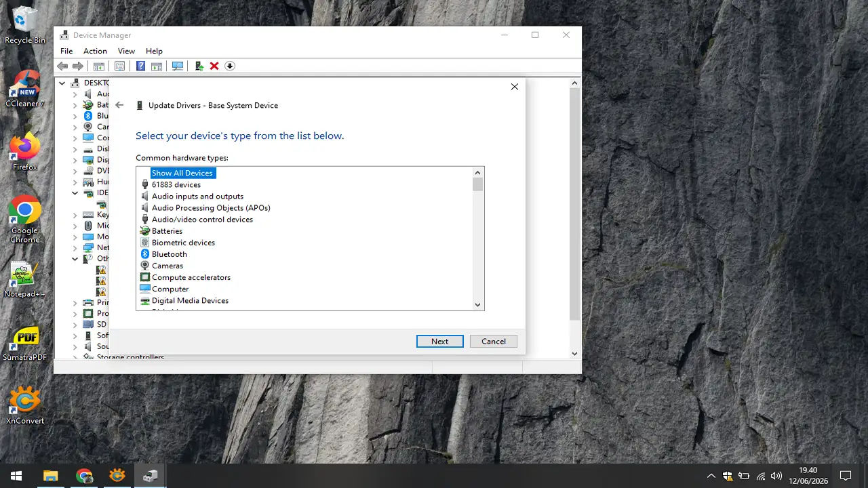
Task: Close the Update Drivers dialog with the X
Action: (x=515, y=87)
